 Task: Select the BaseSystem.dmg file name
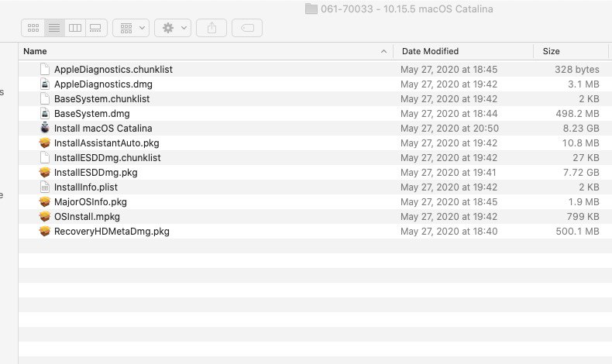pos(91,114)
